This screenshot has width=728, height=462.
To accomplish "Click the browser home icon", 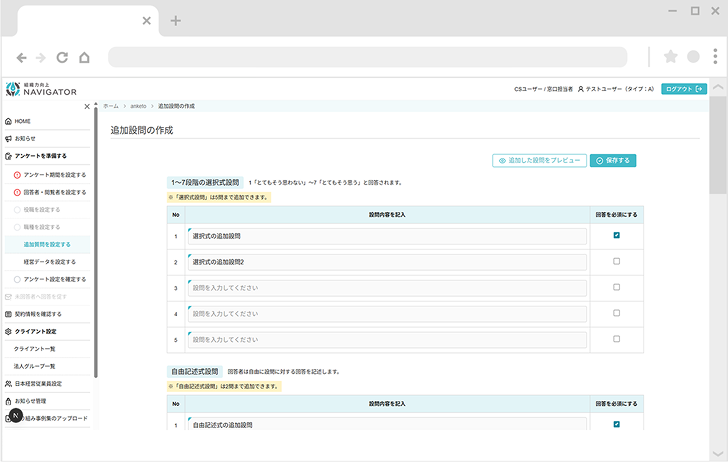I will pyautogui.click(x=84, y=58).
